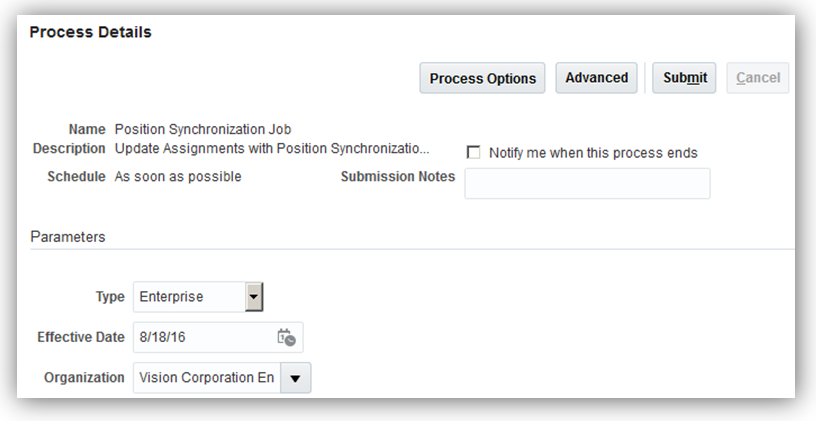Click the Process Details title
This screenshot has width=816, height=421.
point(90,32)
